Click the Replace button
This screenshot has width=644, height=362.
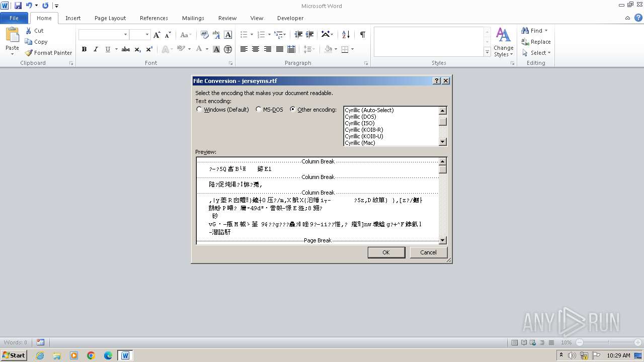coord(536,42)
